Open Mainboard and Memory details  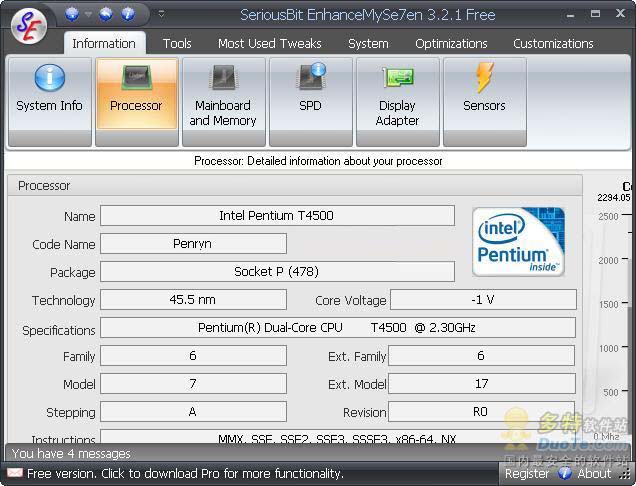[x=223, y=101]
